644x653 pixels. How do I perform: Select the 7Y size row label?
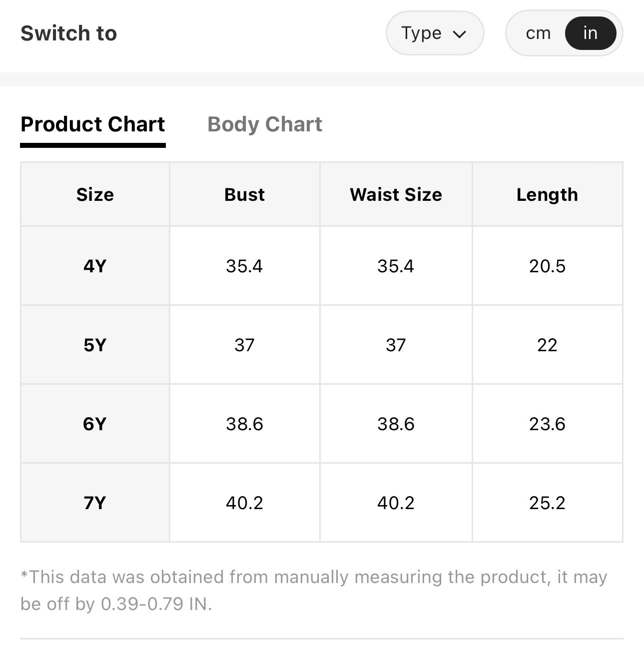pyautogui.click(x=95, y=503)
